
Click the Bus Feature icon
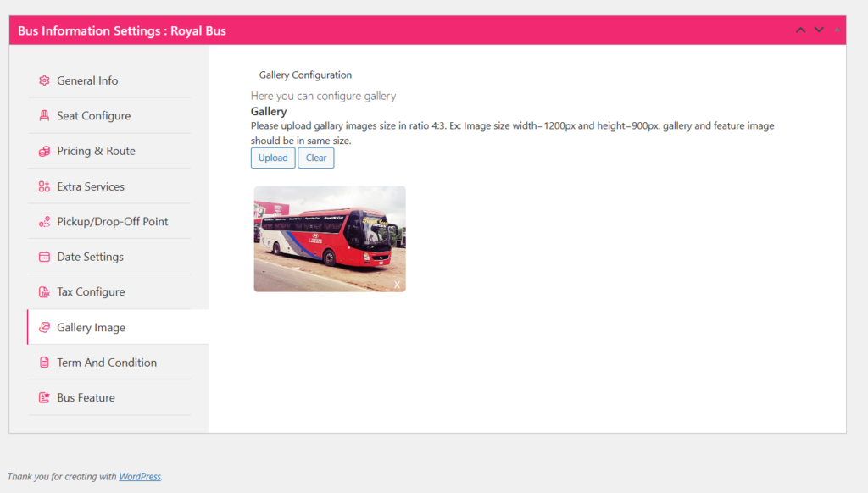(44, 397)
